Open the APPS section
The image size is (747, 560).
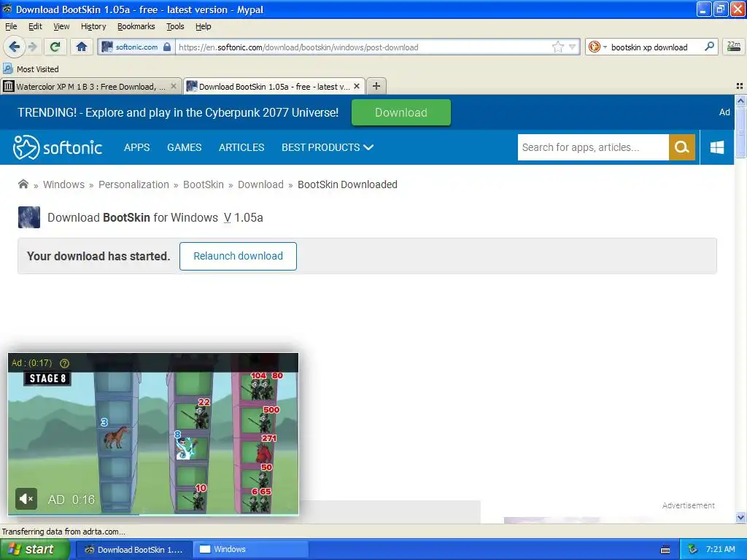pyautogui.click(x=136, y=147)
